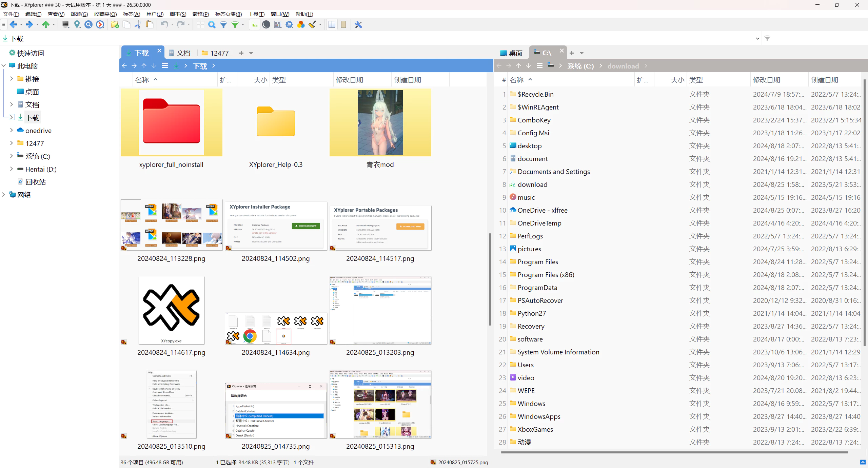Expand the Hentai (D:) tree node
This screenshot has width=868, height=468.
pos(11,169)
